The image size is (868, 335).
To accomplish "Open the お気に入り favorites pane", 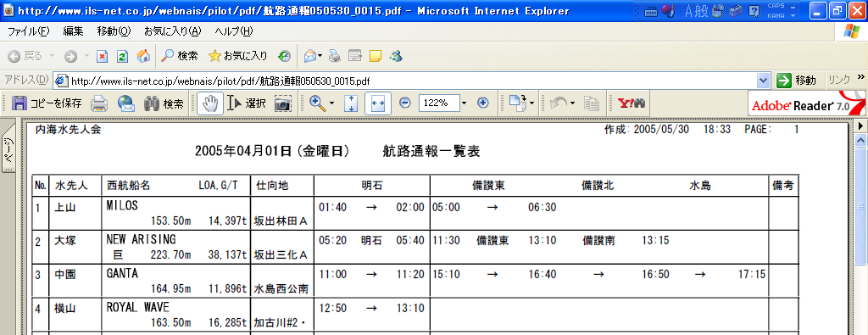I will tap(237, 56).
